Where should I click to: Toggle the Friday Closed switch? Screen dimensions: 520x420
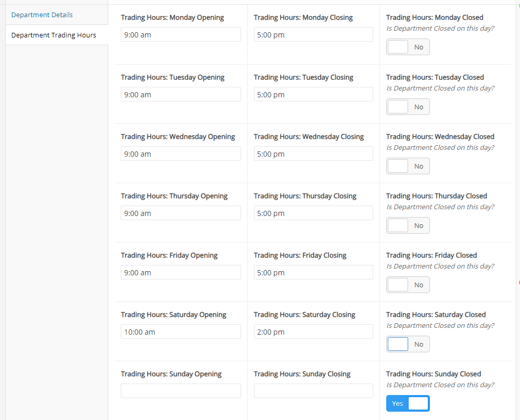pos(408,285)
